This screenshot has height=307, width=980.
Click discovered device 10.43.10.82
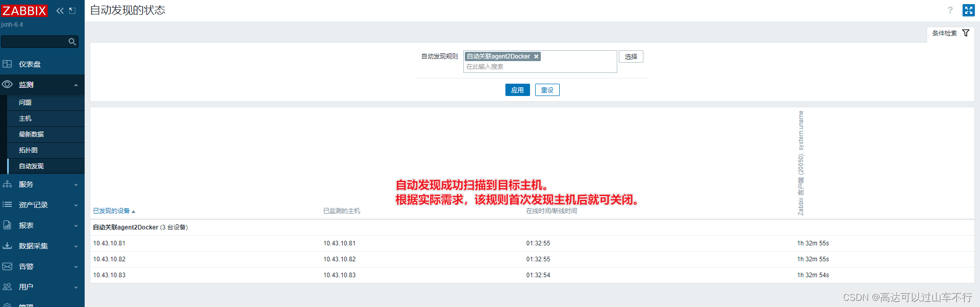(109, 259)
